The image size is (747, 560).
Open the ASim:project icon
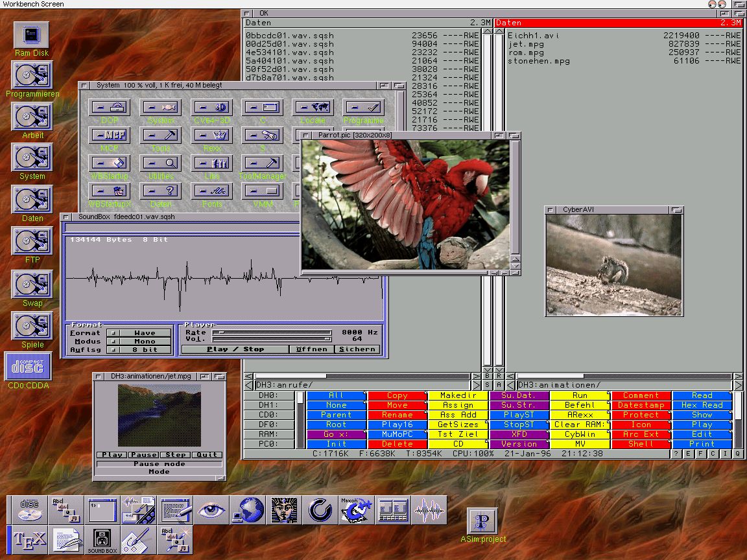click(483, 522)
